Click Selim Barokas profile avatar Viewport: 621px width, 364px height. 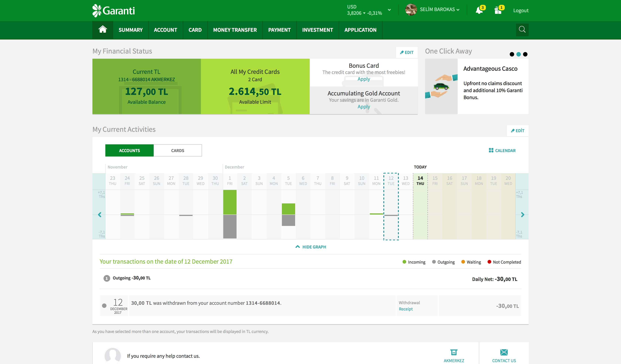click(x=411, y=10)
